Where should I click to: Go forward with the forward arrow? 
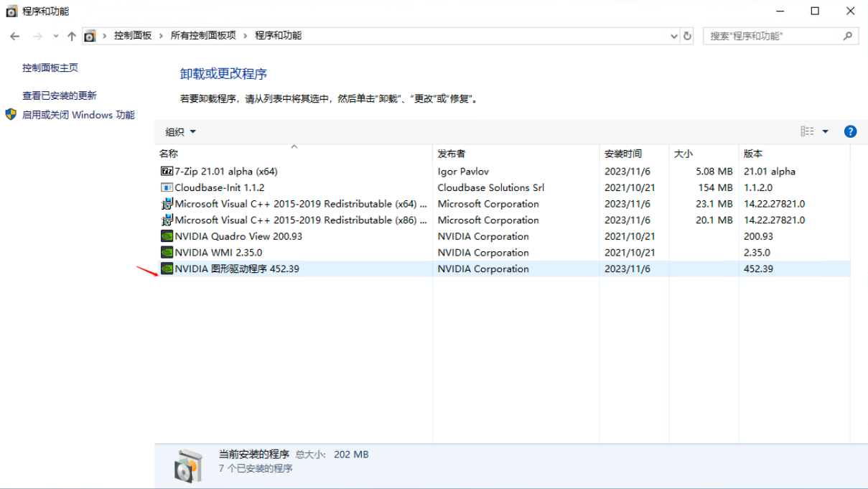[38, 36]
